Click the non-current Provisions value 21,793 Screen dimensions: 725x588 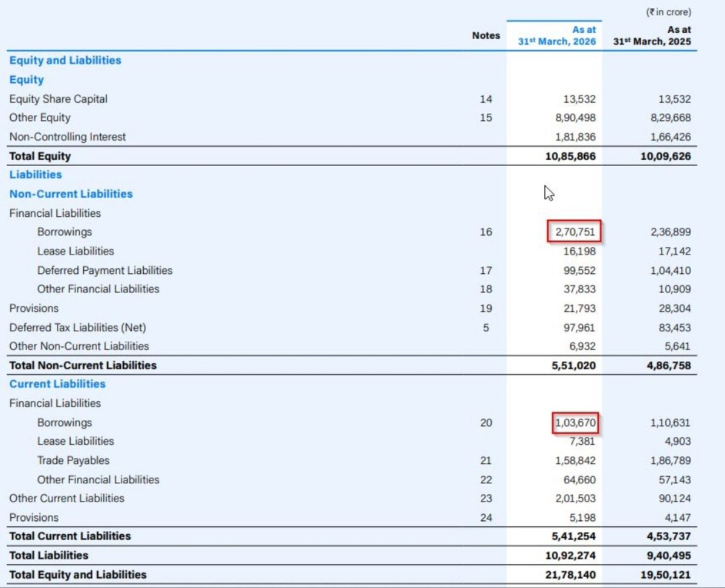point(579,309)
